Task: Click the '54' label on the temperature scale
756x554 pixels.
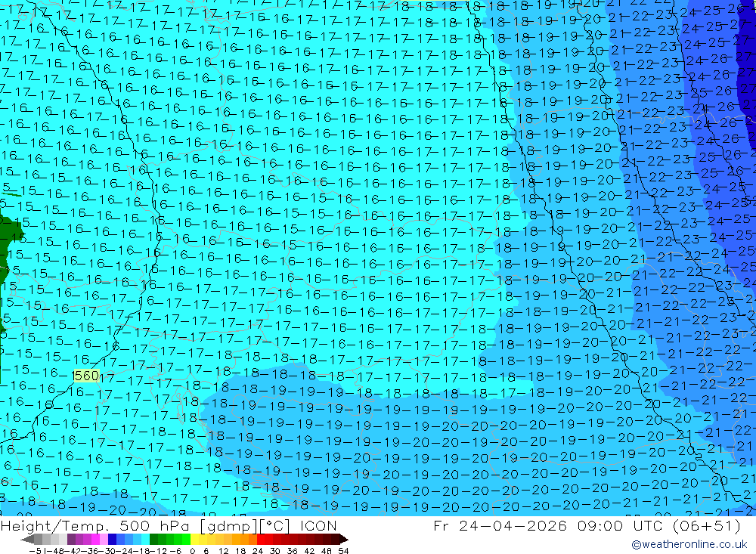Action: [x=343, y=551]
